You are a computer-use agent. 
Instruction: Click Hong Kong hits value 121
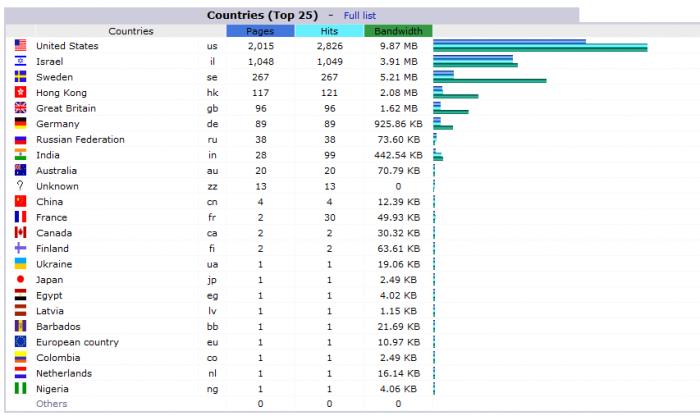point(329,93)
